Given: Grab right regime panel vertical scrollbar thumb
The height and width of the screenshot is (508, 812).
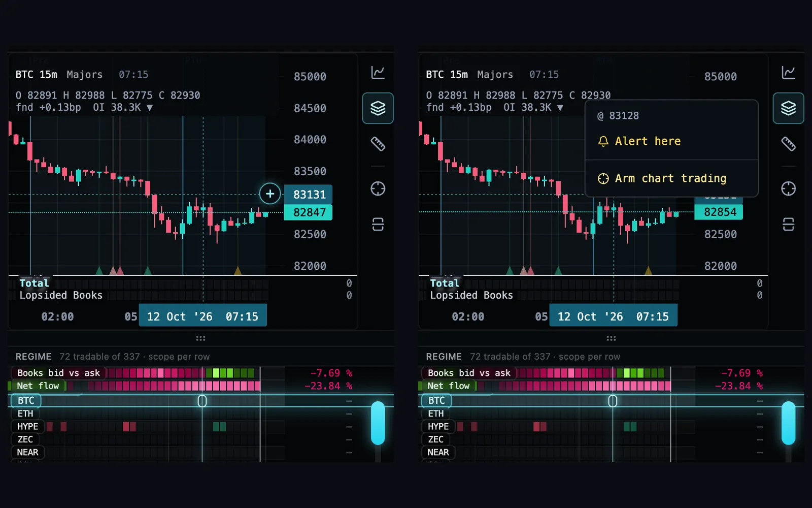Looking at the screenshot, I should (x=789, y=423).
